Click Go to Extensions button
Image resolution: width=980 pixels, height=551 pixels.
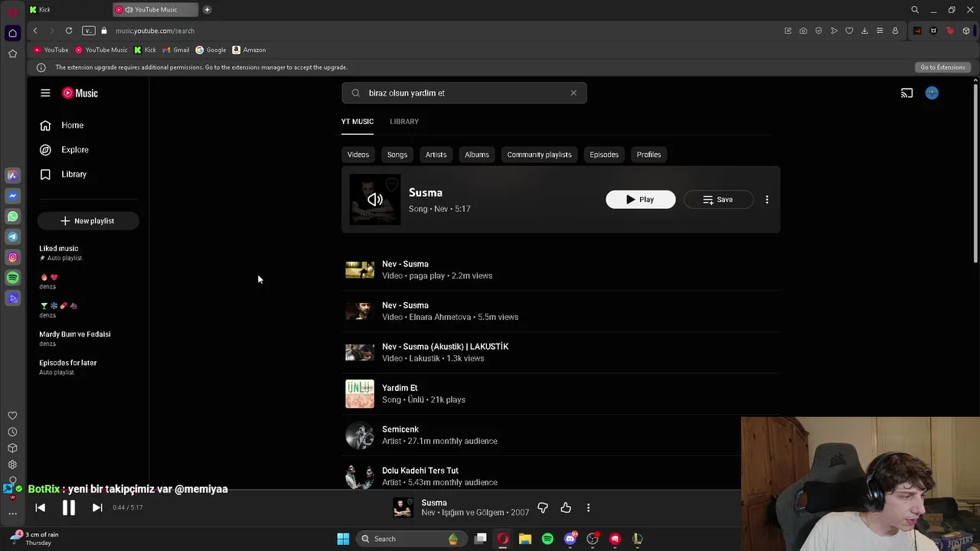942,67
